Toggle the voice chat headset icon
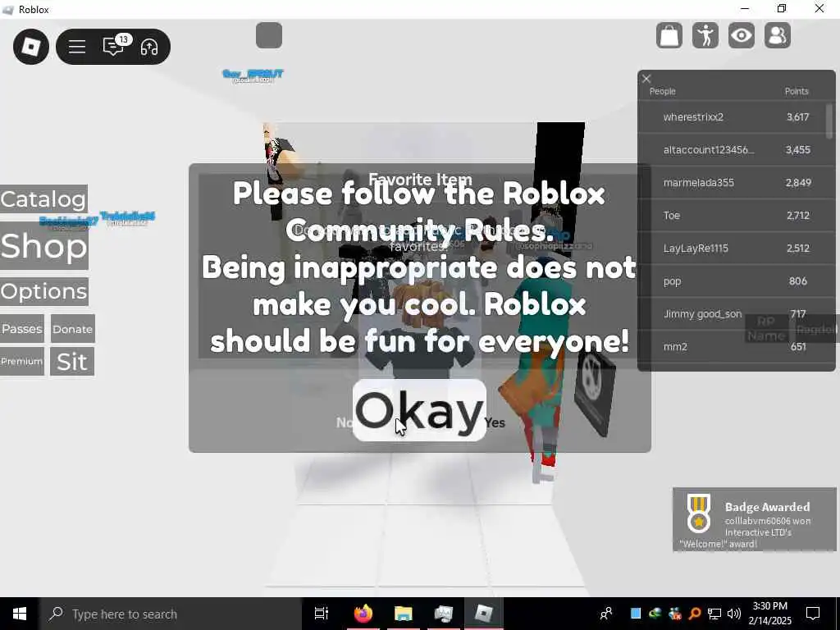The height and width of the screenshot is (630, 840). click(149, 47)
